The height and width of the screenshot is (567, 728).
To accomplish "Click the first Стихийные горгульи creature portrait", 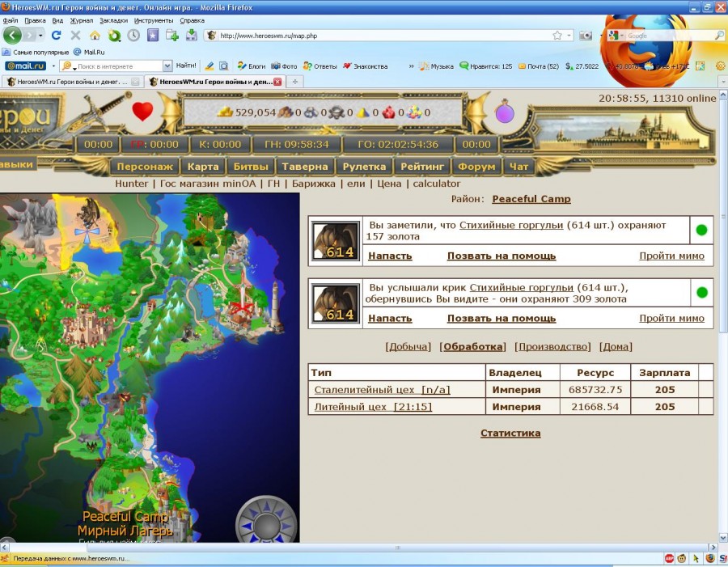I will [x=336, y=240].
